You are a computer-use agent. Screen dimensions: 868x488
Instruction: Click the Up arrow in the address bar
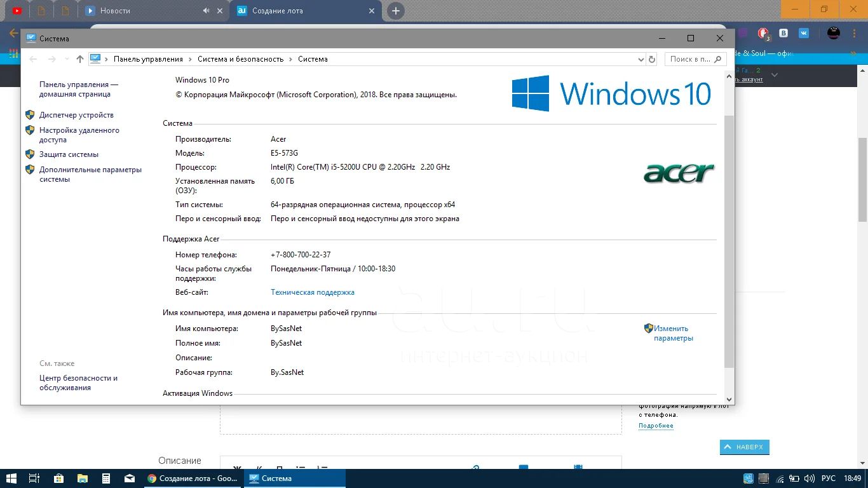[x=79, y=59]
